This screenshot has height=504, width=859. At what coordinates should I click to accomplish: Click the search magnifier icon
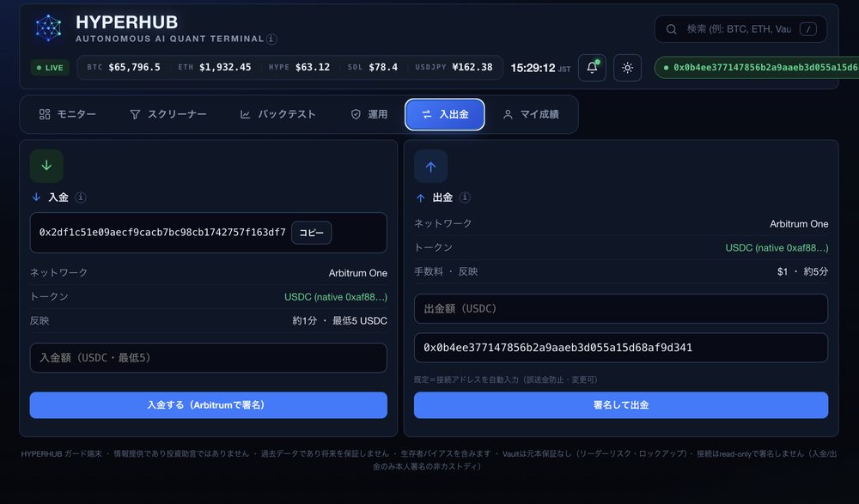tap(671, 29)
